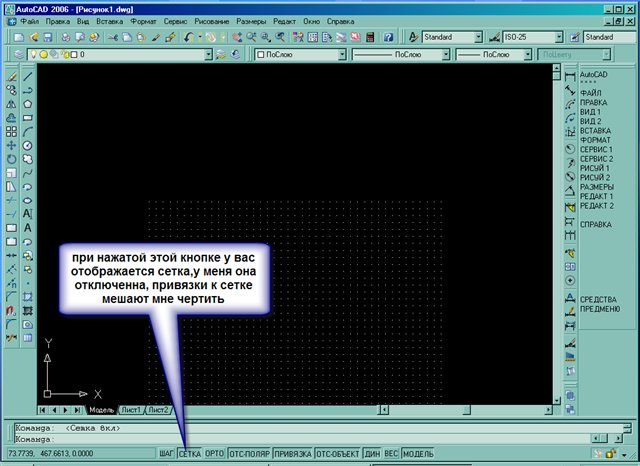Switch to the Лист1 layout tab
Image resolution: width=640 pixels, height=466 pixels.
click(x=131, y=410)
